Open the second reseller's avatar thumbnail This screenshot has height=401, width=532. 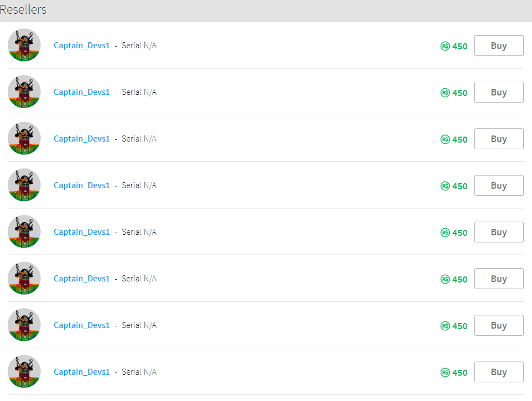click(x=24, y=92)
